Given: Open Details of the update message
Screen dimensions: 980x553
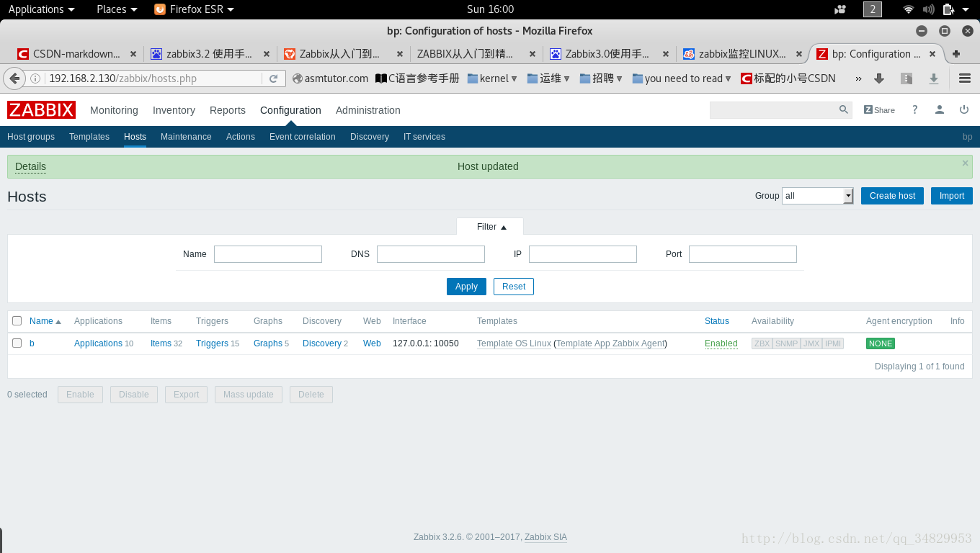Looking at the screenshot, I should click(x=30, y=166).
